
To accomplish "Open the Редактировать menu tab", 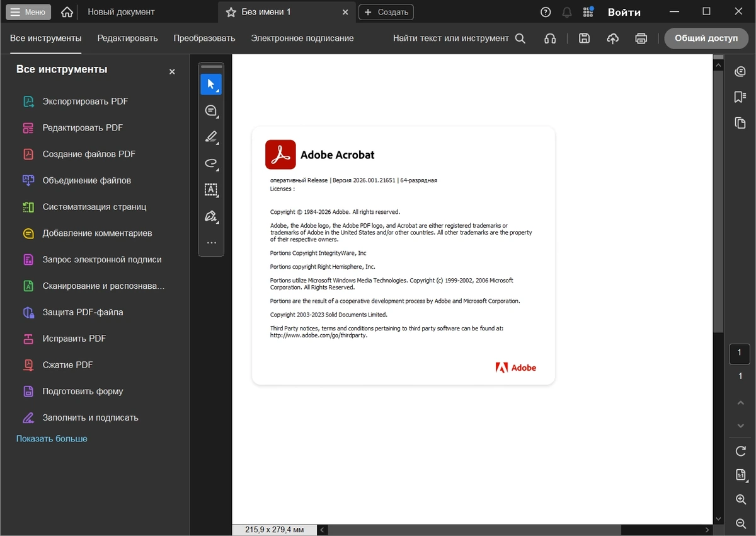I will (x=127, y=38).
